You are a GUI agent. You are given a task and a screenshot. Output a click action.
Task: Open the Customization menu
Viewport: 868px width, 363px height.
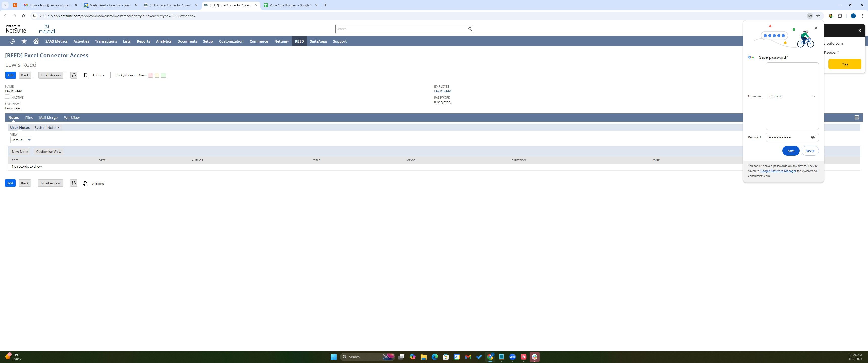[231, 41]
